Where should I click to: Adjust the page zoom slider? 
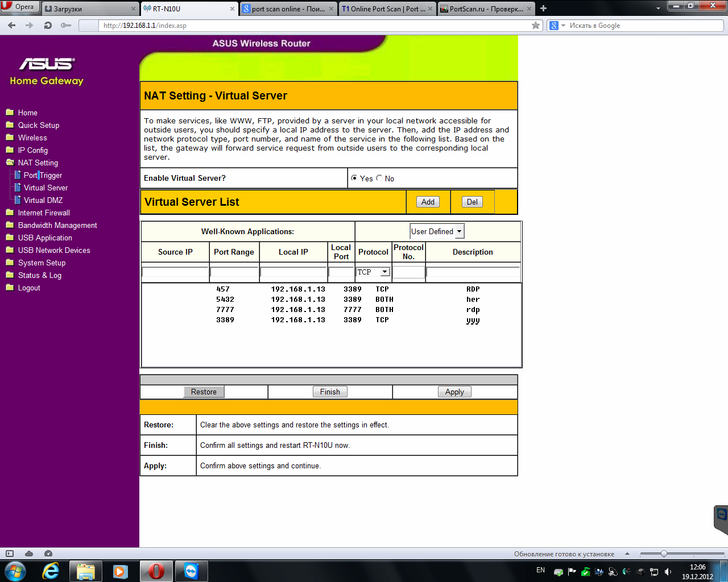pos(664,554)
